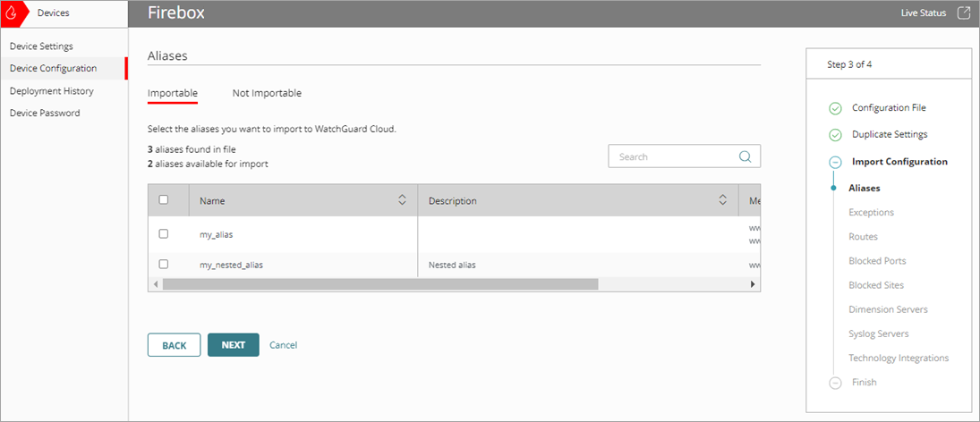Click the Finish step circle icon

click(835, 383)
